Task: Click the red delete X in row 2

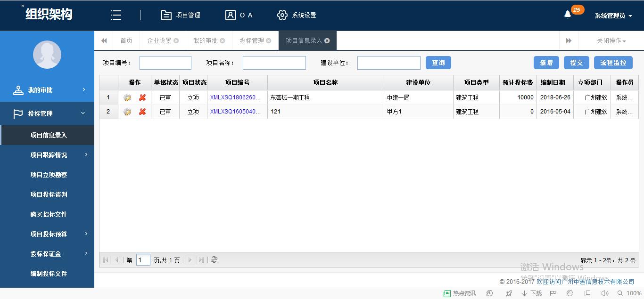Action: point(142,112)
